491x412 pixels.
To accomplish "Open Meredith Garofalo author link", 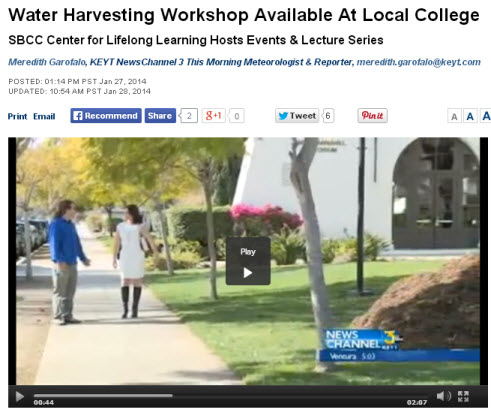I will [x=47, y=62].
